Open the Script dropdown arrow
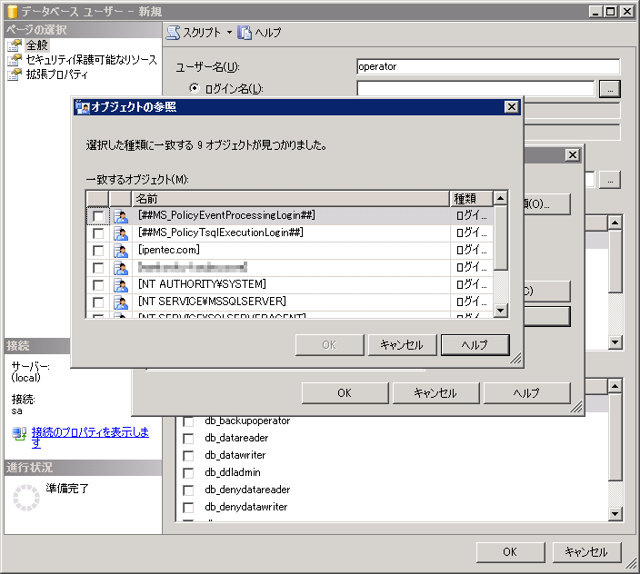The width and height of the screenshot is (640, 574). coord(229,33)
